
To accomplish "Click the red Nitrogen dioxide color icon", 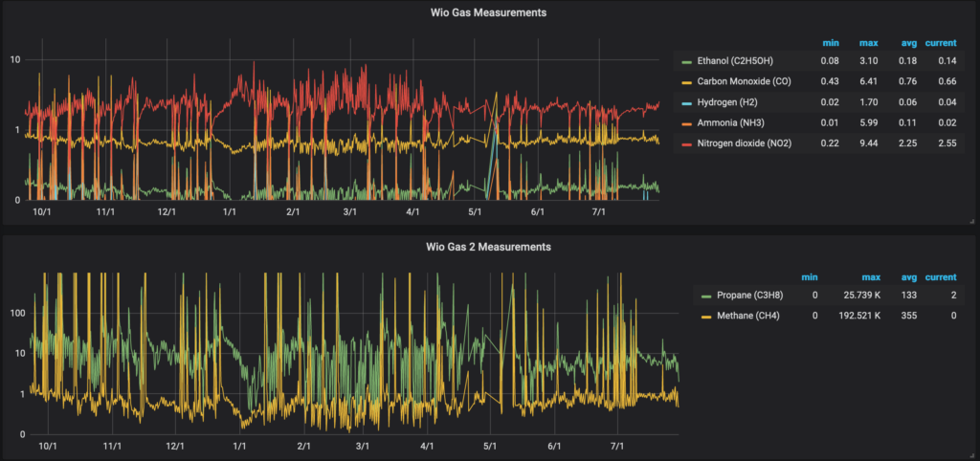I will [685, 144].
